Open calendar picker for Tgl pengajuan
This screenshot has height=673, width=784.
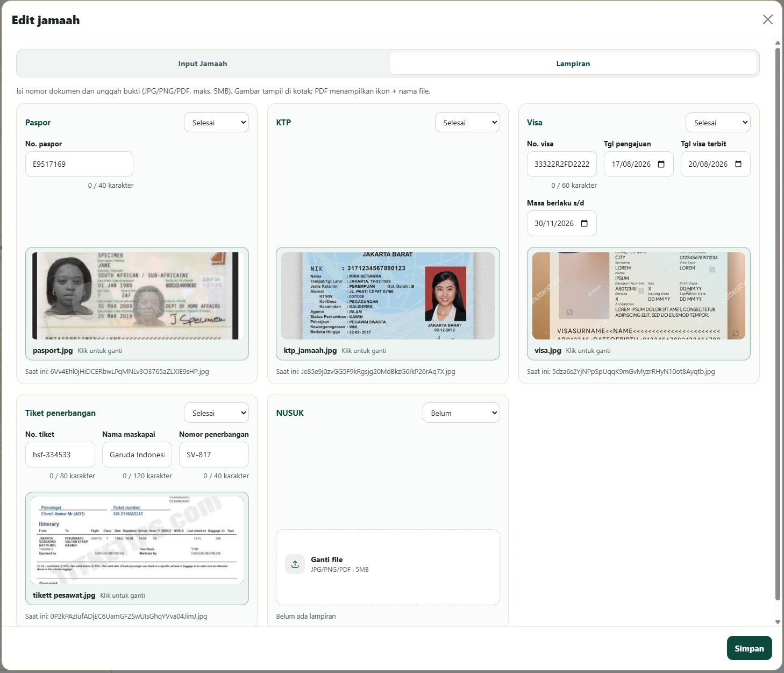click(661, 164)
